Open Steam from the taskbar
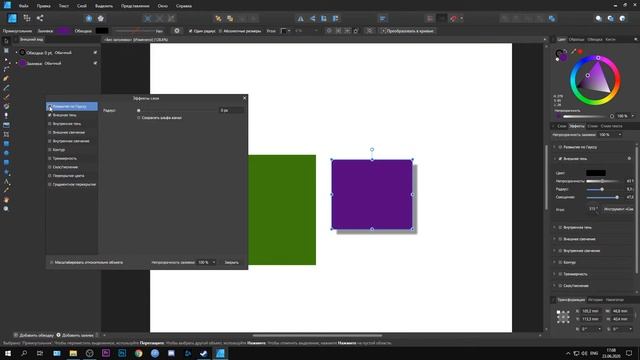Screen dimensions: 640x360 [204, 353]
